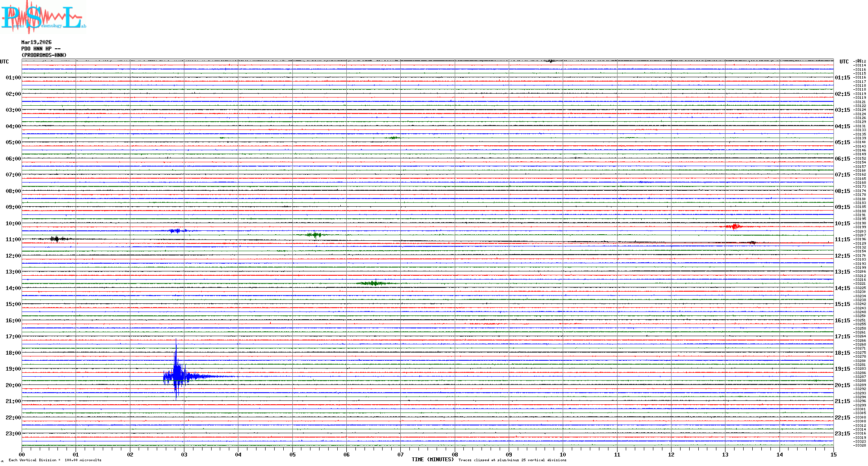Click minute marker 10 on the bottom axis
The image size is (868, 466).
(x=563, y=454)
